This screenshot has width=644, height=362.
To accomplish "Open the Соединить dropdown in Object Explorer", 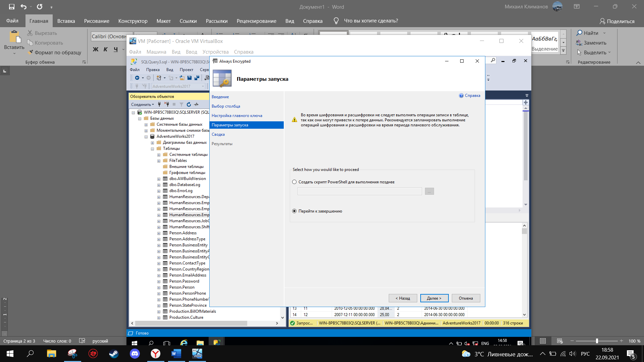I will (x=143, y=105).
